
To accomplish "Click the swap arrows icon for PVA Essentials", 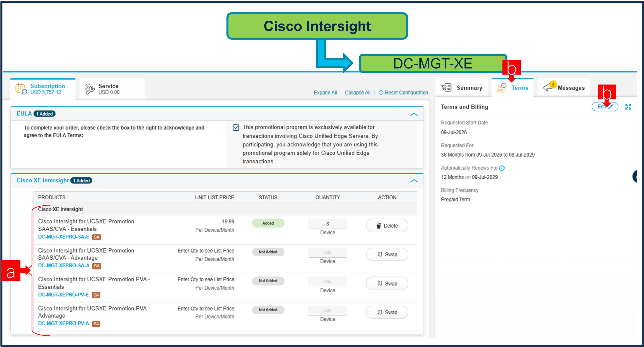I will [x=380, y=283].
